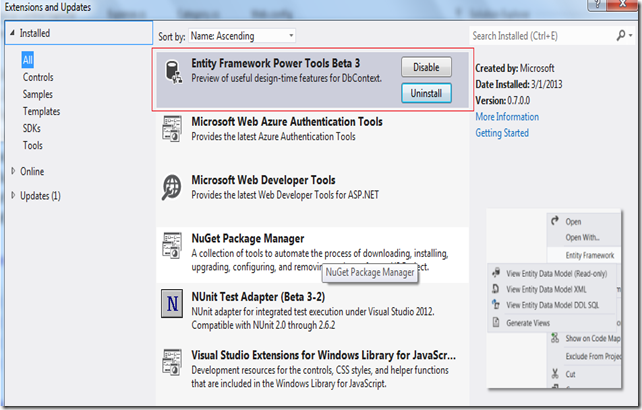Click the View Entity Data Model XML icon
The width and height of the screenshot is (642, 410).
click(x=496, y=289)
